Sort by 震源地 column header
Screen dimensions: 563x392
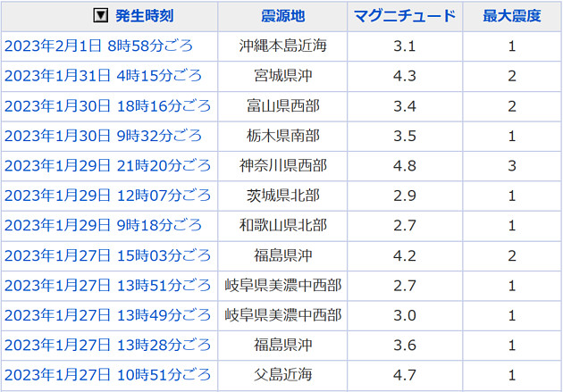click(282, 16)
